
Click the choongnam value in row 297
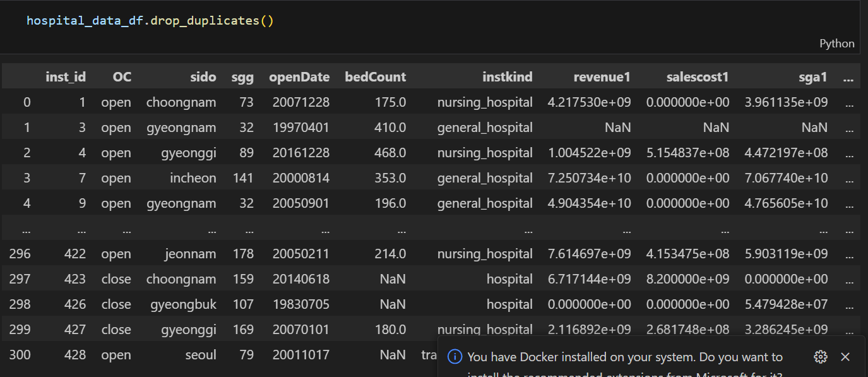(x=181, y=278)
